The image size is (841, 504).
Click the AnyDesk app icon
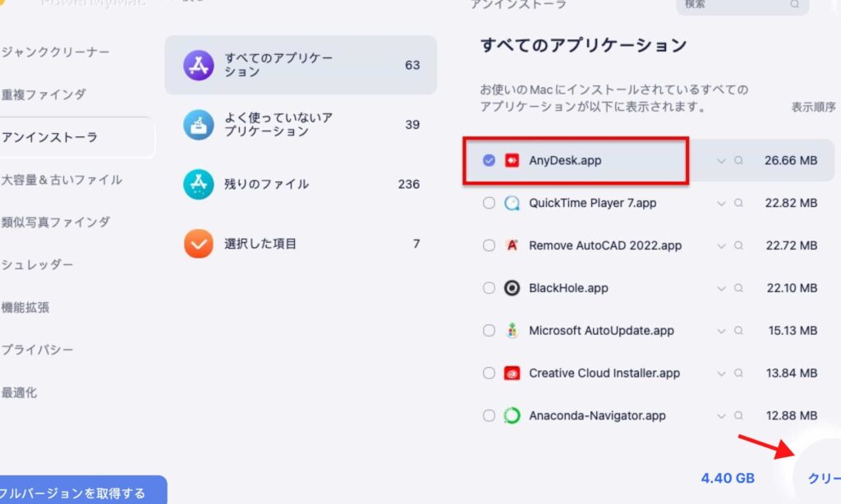click(x=512, y=160)
